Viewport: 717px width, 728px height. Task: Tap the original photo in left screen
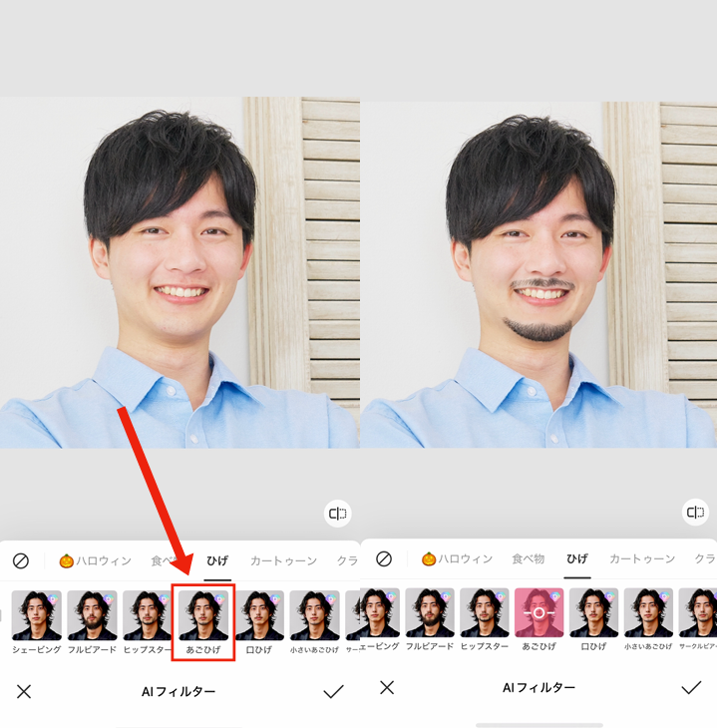179,272
